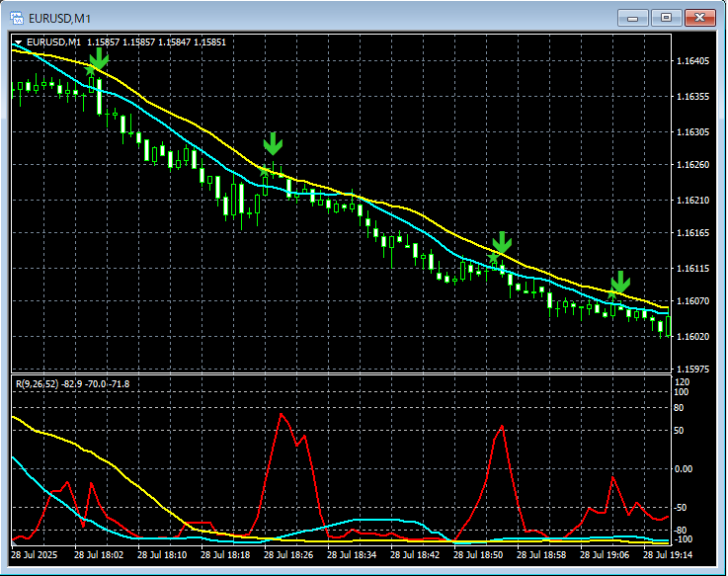
Task: Click the price label 1.16115
Action: click(x=693, y=269)
